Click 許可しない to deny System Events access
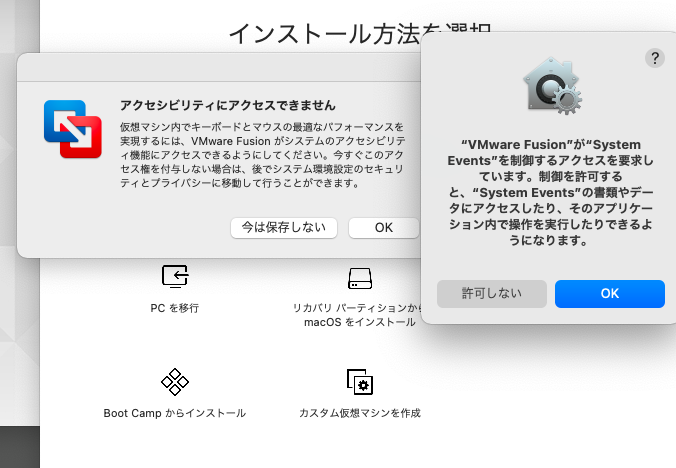The image size is (676, 468). 491,293
